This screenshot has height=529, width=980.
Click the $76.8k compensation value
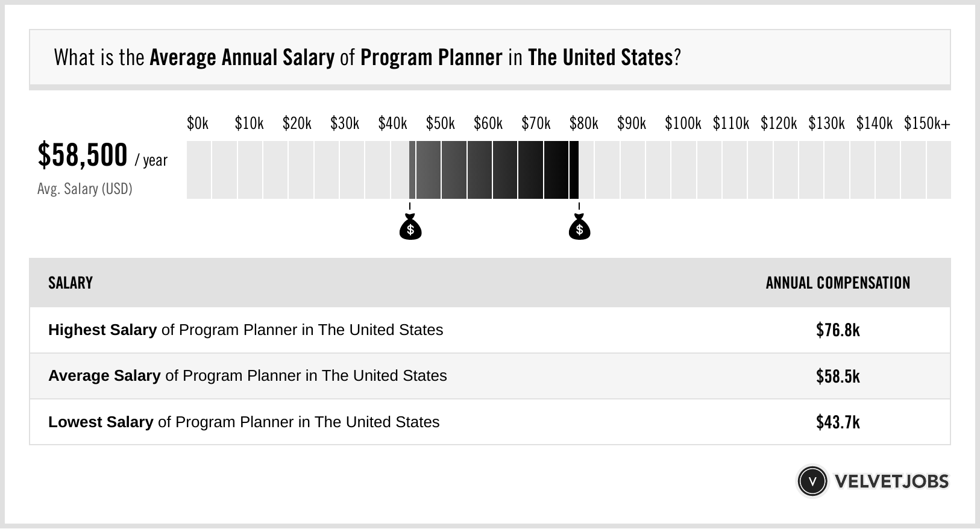tap(838, 330)
